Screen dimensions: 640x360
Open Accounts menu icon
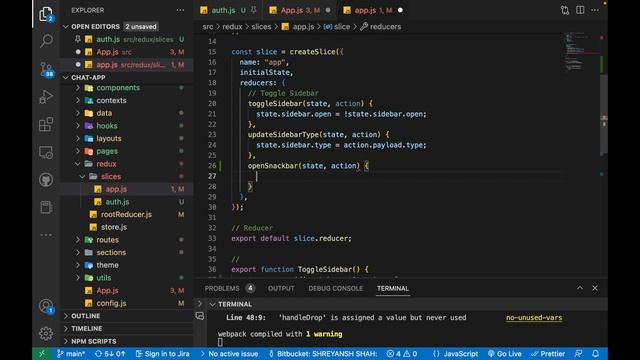[46, 306]
